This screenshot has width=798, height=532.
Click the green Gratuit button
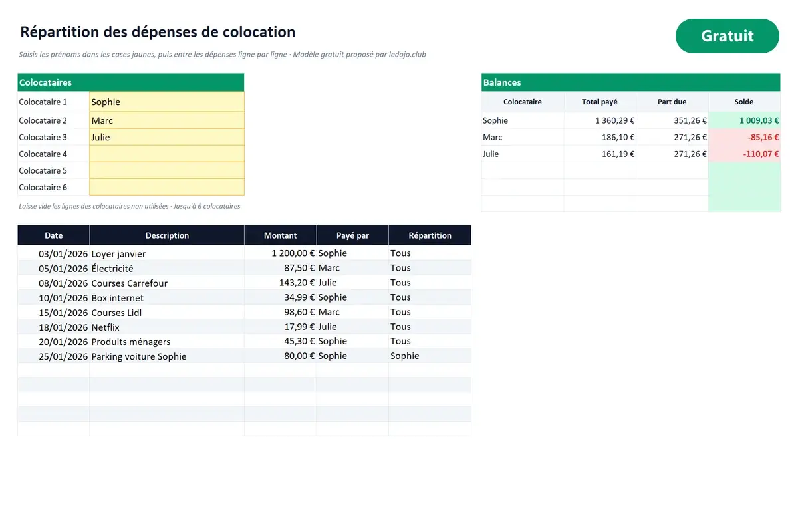(x=727, y=36)
